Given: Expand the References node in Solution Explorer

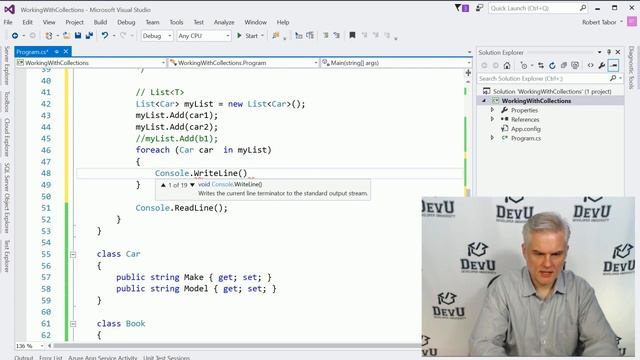Looking at the screenshot, I should pos(492,119).
